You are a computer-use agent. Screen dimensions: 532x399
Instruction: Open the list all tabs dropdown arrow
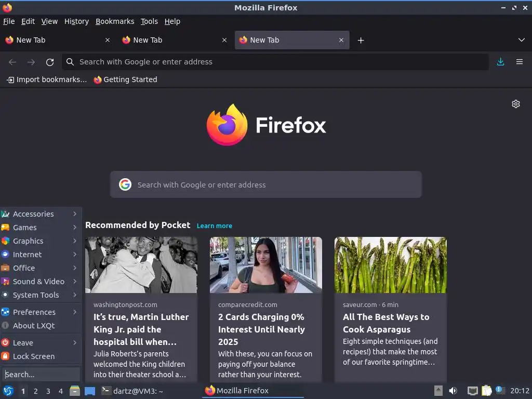522,40
